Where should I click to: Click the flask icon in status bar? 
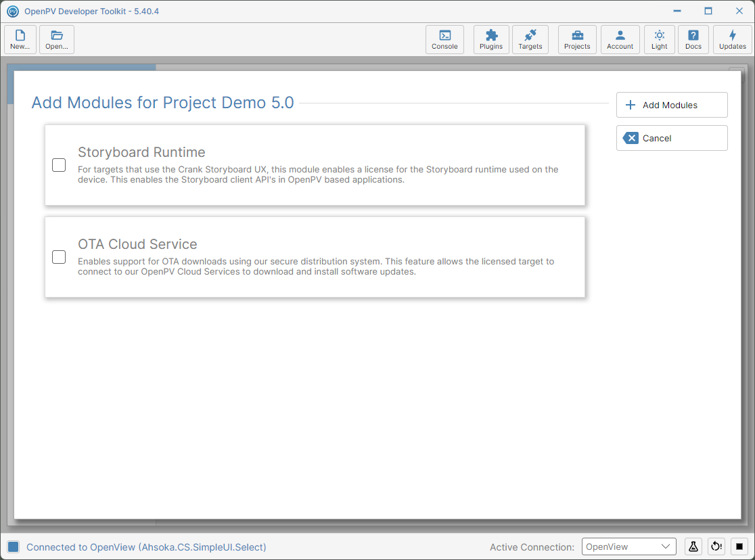[693, 546]
